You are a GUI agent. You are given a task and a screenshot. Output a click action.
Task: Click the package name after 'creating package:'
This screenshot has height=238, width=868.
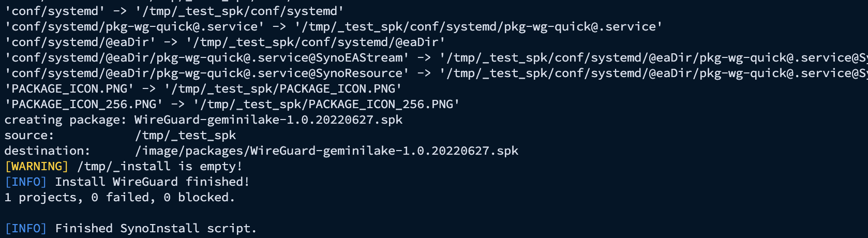(268, 120)
